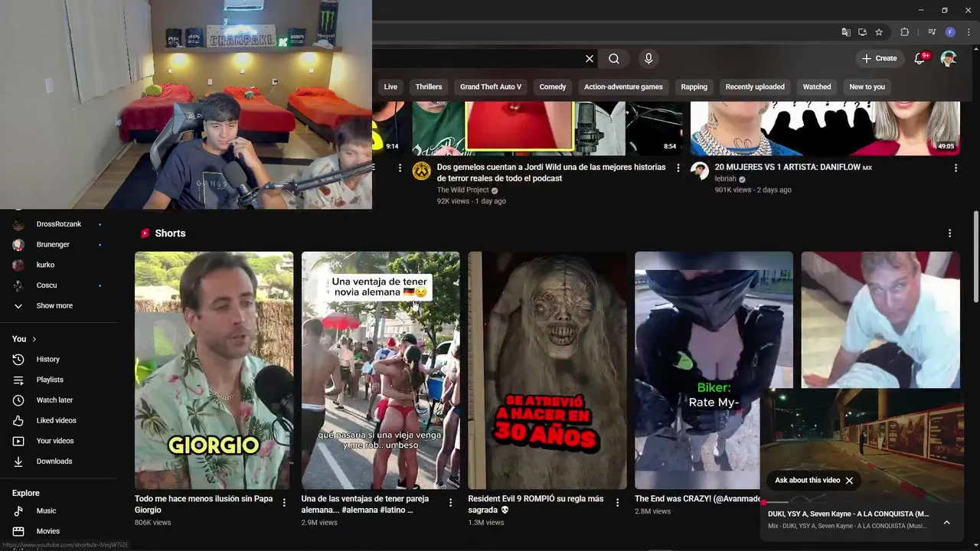Open Chrome three-dot menu
Image resolution: width=980 pixels, height=551 pixels.
968,32
